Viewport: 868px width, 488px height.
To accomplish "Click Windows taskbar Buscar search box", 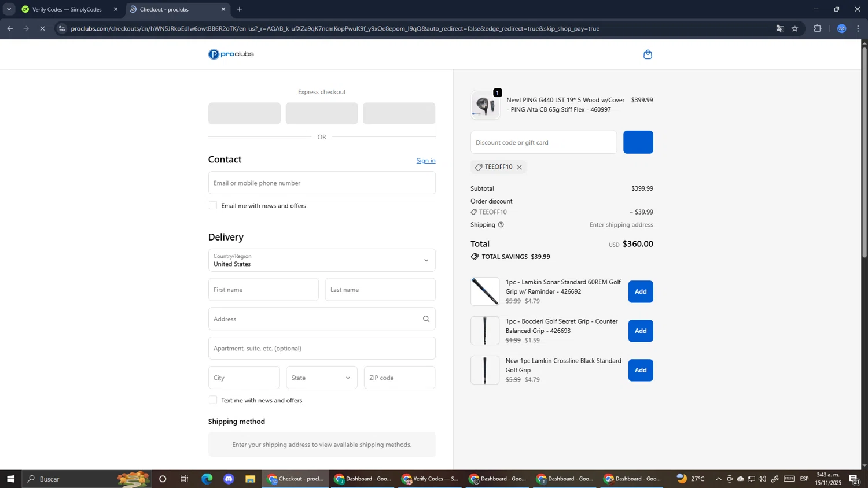I will pyautogui.click(x=87, y=479).
